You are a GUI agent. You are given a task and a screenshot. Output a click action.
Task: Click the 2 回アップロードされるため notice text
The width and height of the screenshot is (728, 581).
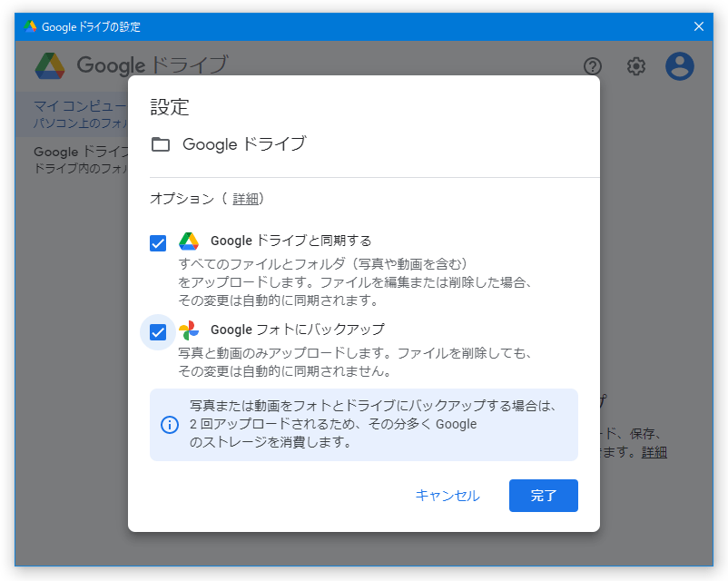click(x=373, y=424)
